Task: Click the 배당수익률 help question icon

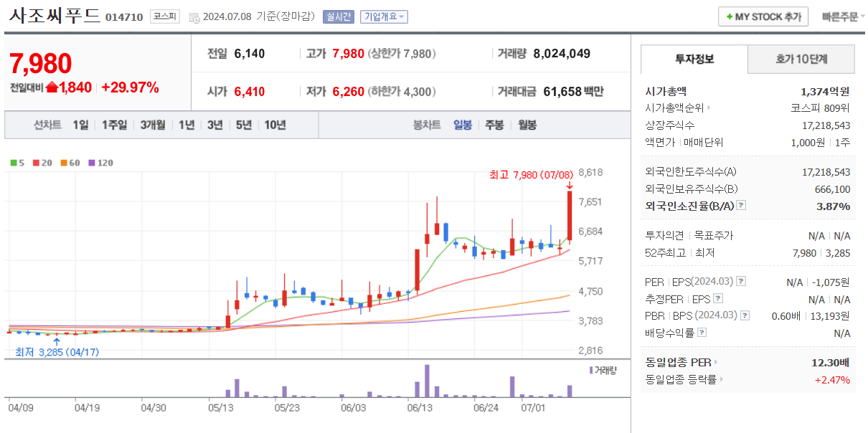Action: (x=702, y=333)
